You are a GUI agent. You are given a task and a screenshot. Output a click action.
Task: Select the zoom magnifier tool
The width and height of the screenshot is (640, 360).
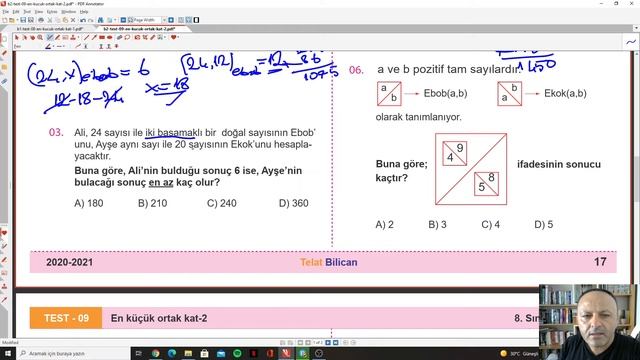(x=40, y=38)
